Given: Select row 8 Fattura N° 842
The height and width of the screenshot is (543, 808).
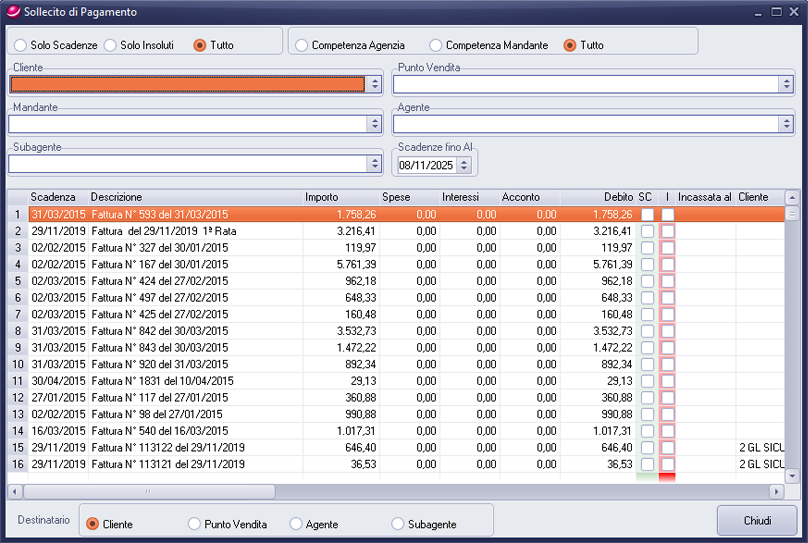Looking at the screenshot, I should [x=160, y=331].
